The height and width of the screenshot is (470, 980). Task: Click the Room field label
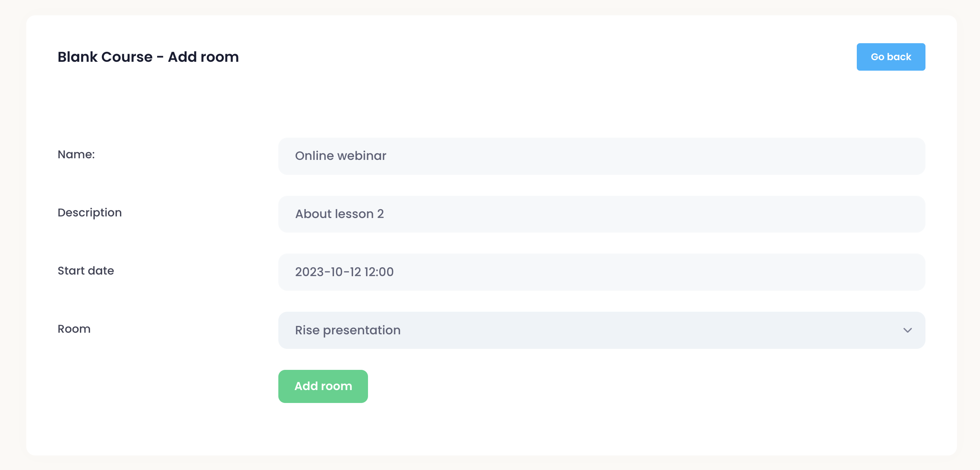click(x=74, y=329)
